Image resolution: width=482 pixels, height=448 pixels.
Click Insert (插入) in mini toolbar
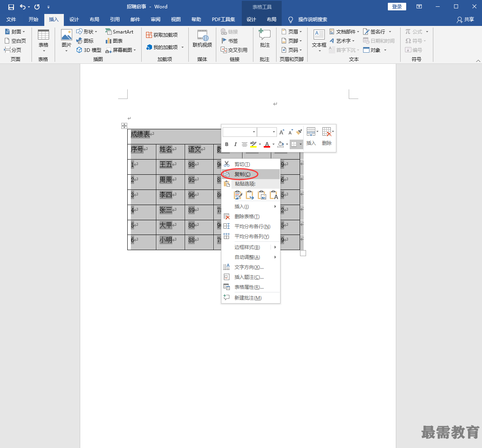(x=311, y=137)
